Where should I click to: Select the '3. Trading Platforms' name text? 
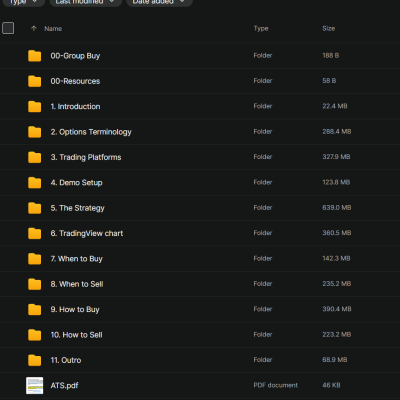86,157
